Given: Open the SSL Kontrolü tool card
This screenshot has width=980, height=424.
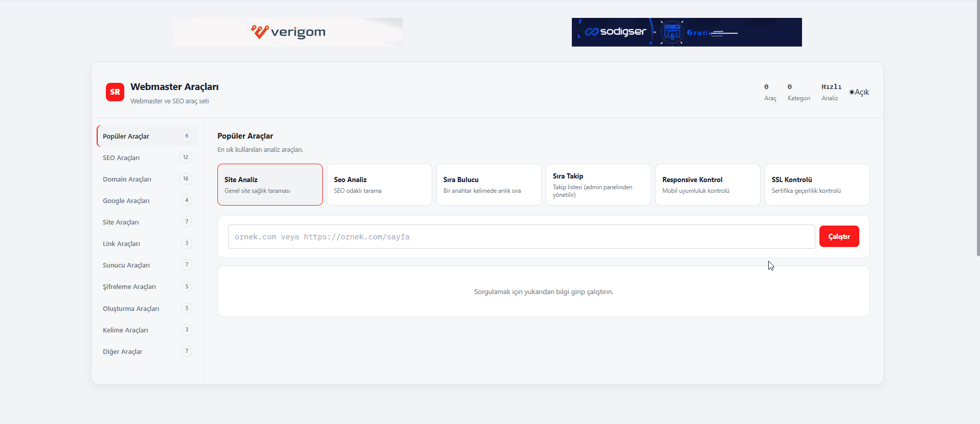Looking at the screenshot, I should (817, 185).
